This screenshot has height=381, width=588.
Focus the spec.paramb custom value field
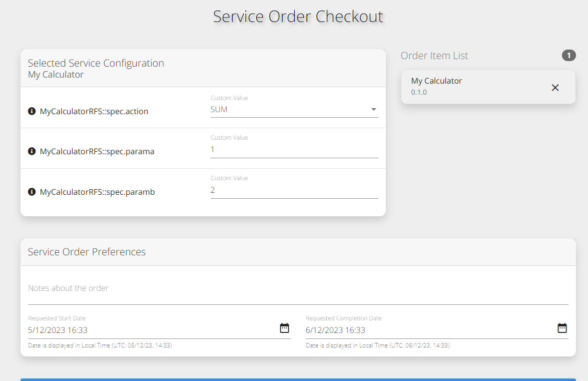click(294, 190)
